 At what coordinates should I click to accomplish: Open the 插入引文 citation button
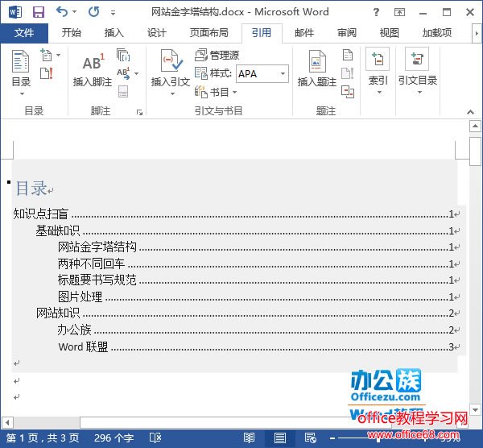coord(171,68)
